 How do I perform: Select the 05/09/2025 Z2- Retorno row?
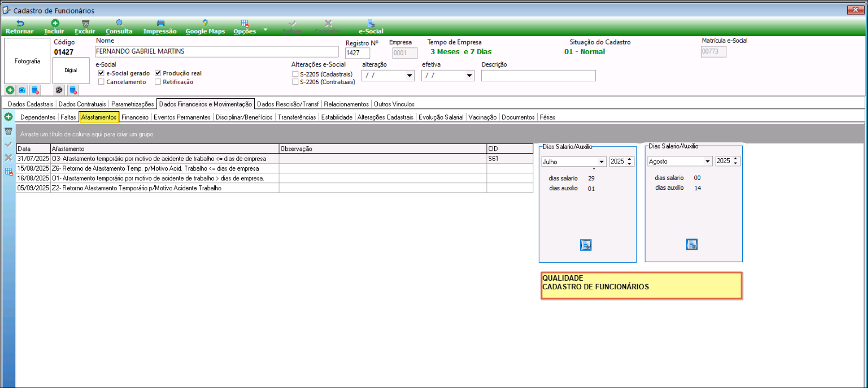coord(275,188)
